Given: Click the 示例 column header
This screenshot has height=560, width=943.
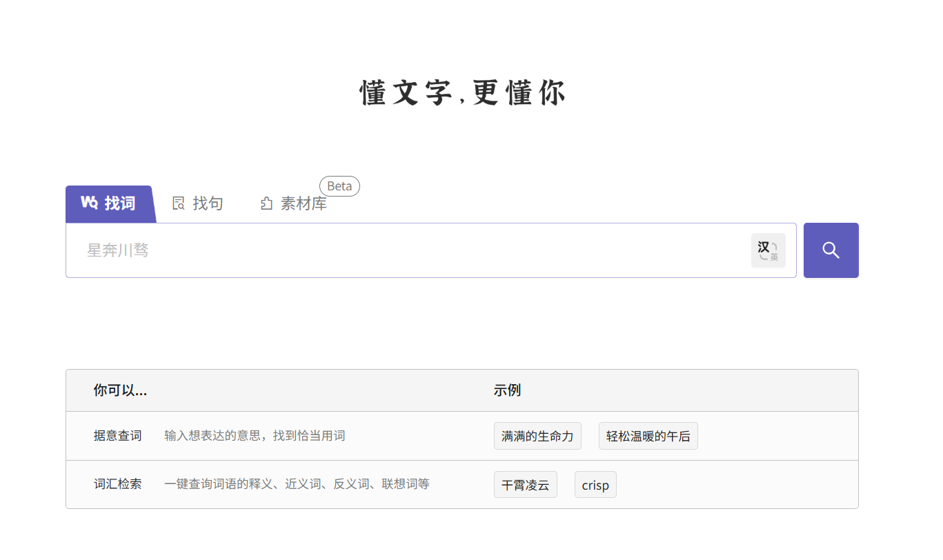Looking at the screenshot, I should click(507, 390).
